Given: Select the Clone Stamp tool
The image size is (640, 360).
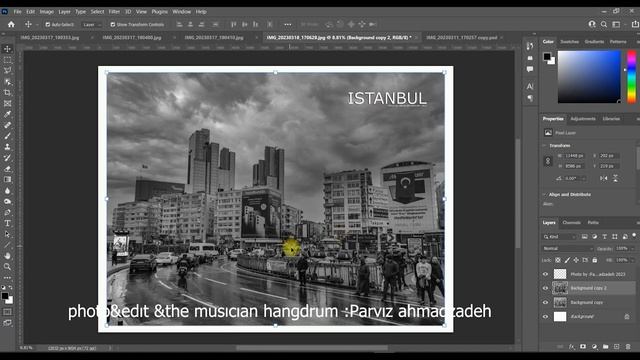Looking at the screenshot, I should click(7, 147).
